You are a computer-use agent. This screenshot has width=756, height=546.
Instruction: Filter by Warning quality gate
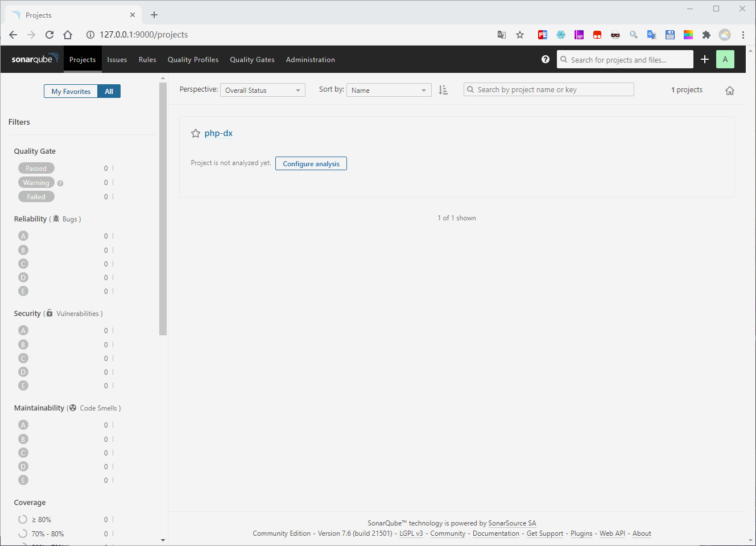click(36, 182)
